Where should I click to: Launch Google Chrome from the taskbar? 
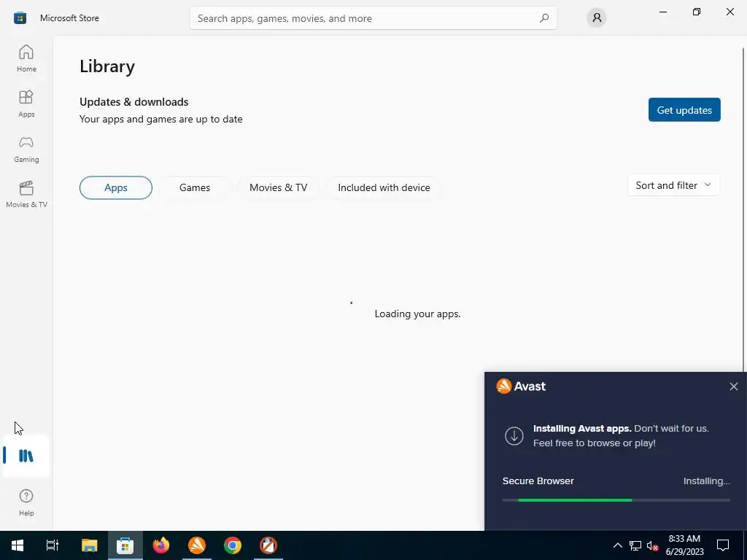pos(233,545)
